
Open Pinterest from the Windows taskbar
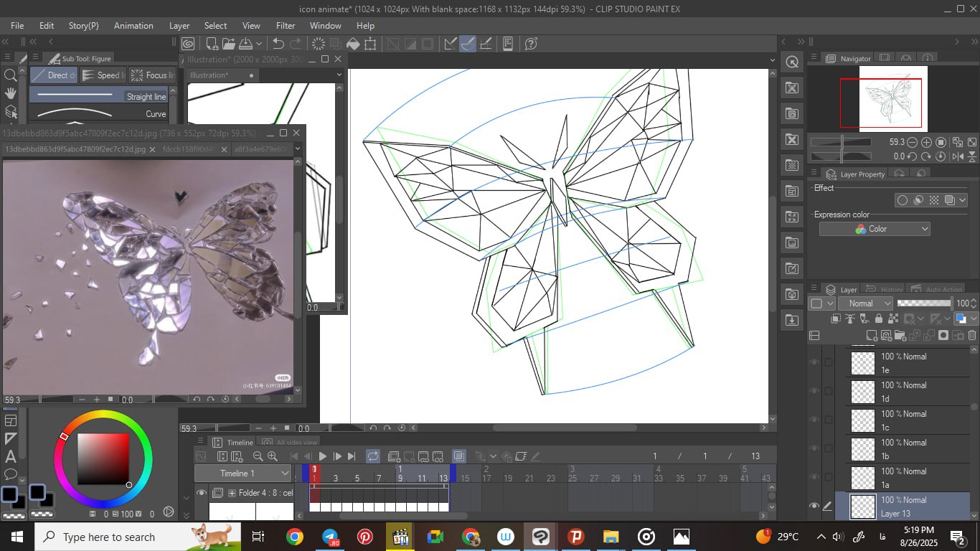(365, 537)
